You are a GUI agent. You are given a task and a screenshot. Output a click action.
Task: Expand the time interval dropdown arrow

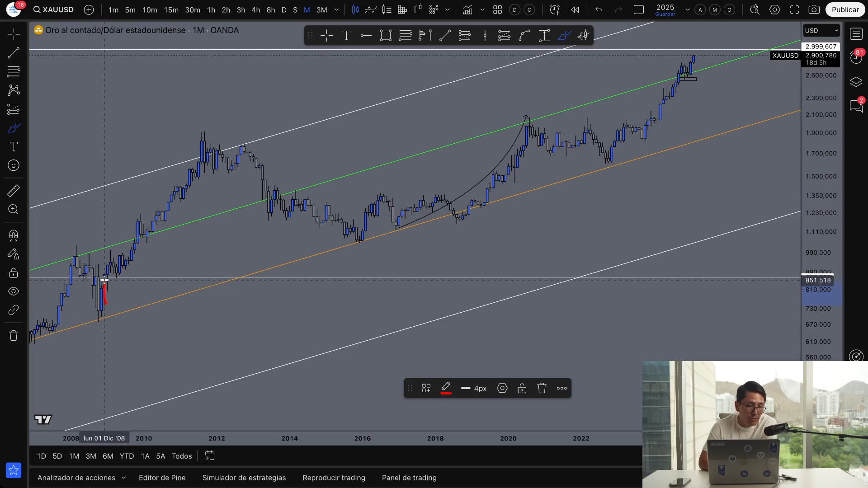tap(336, 9)
